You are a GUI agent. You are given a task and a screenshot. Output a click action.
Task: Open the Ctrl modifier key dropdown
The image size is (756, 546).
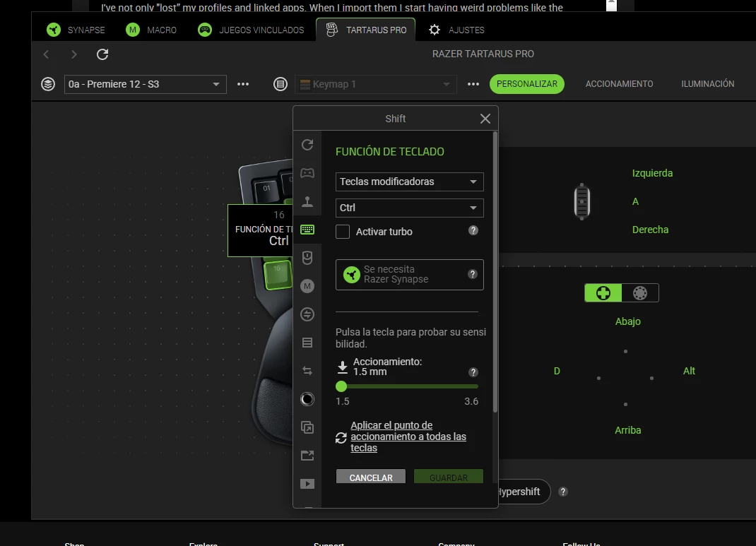[x=408, y=208]
